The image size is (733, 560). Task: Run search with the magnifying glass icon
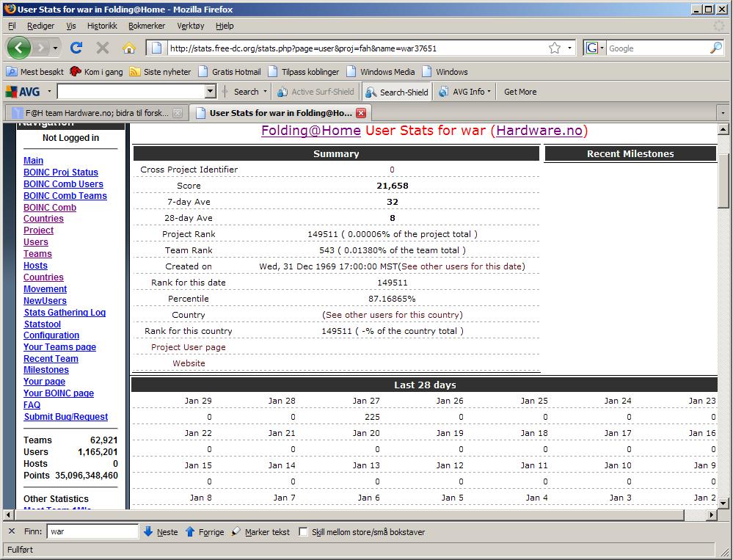(715, 48)
